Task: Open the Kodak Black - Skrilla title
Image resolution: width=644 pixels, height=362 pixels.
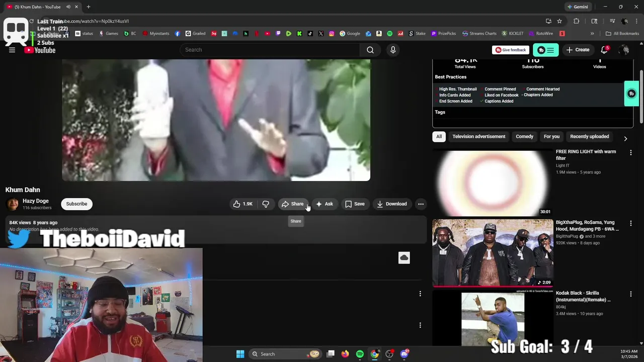Action: 583,296
